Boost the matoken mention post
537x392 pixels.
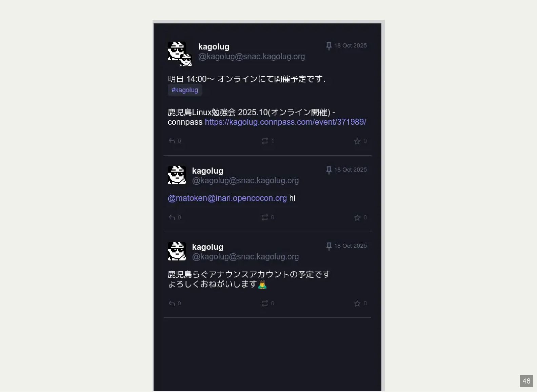(265, 217)
